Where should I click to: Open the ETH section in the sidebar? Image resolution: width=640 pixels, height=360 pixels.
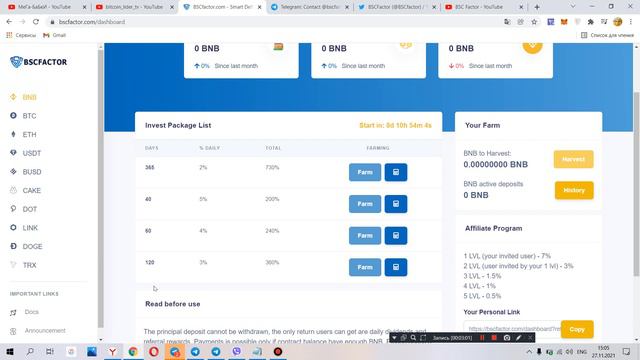[x=29, y=134]
